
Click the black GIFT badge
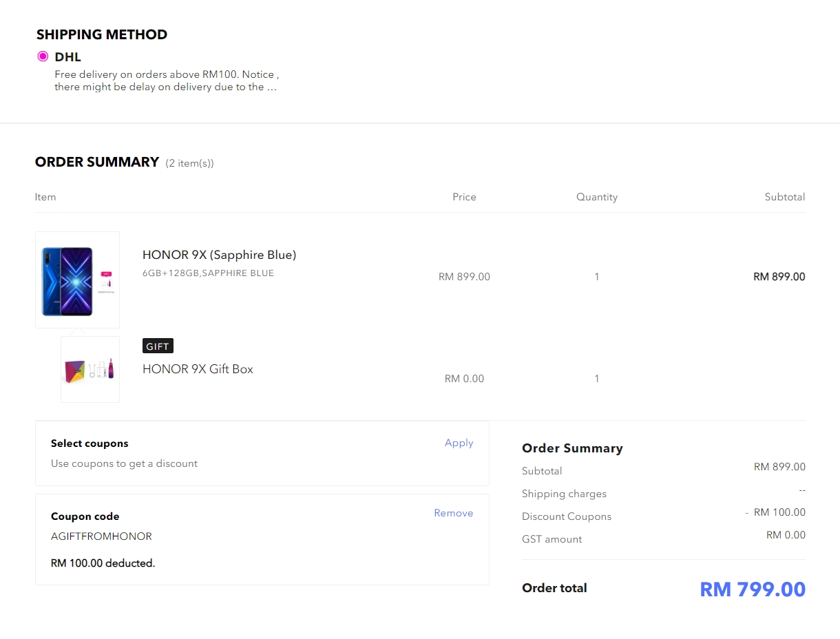point(158,346)
